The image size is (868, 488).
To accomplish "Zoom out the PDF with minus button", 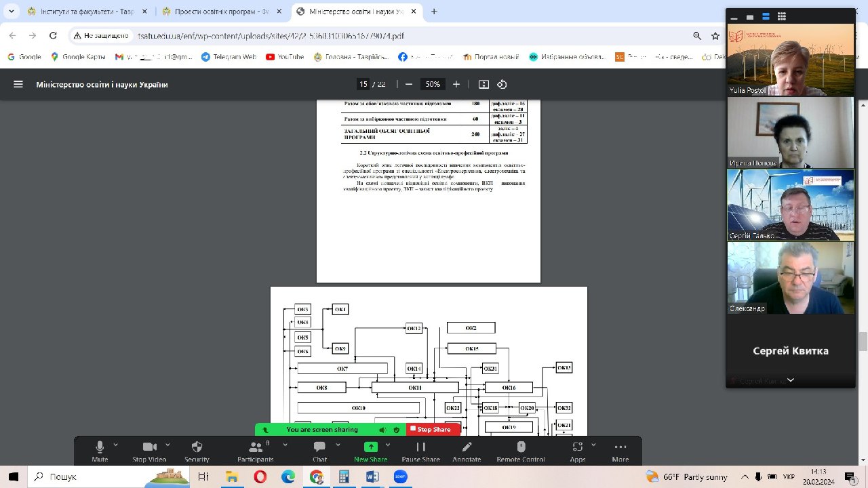I will (409, 84).
